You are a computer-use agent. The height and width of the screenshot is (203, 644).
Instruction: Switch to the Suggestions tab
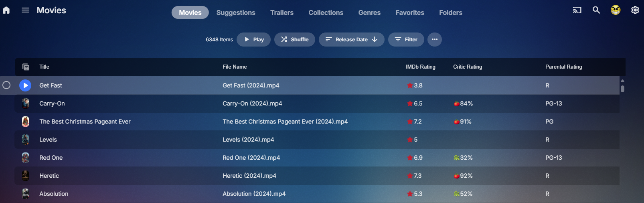click(236, 12)
